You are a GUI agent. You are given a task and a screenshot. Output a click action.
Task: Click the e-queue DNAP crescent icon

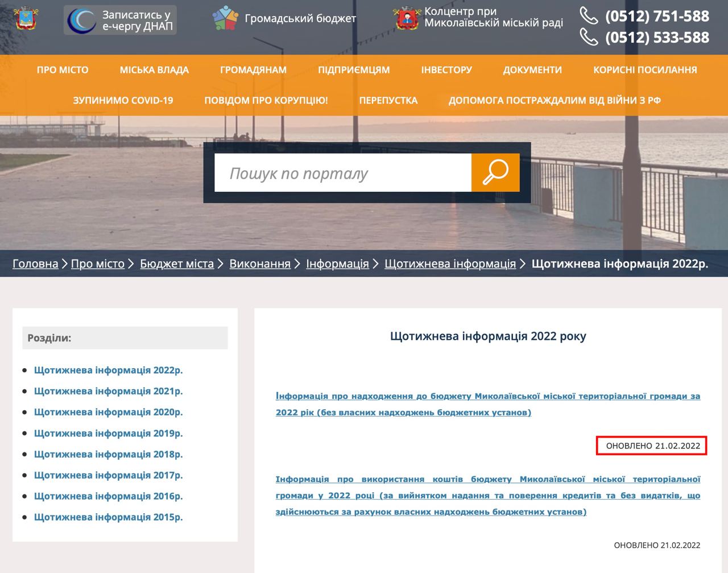coord(81,20)
